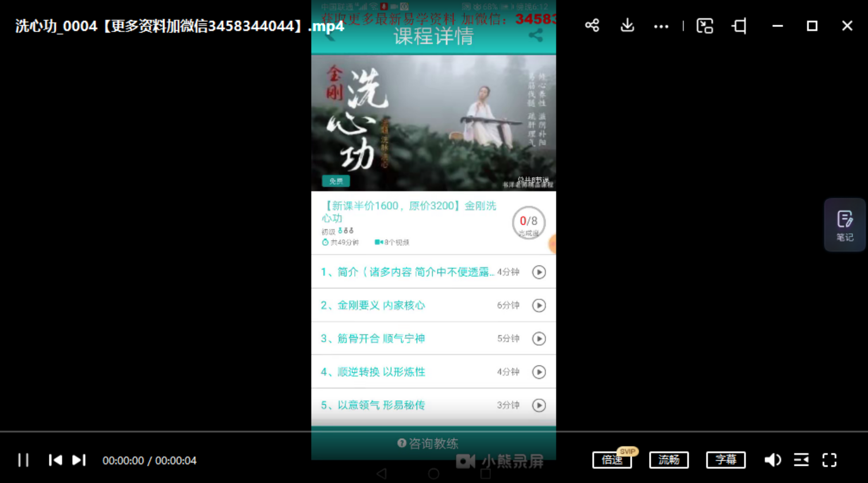
Task: Download the playing video file
Action: [x=627, y=26]
